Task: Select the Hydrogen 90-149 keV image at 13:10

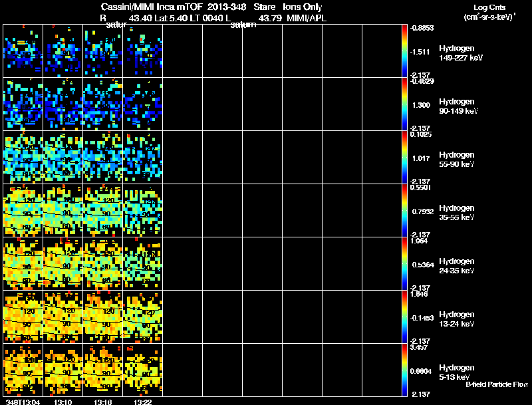Action: coord(63,104)
